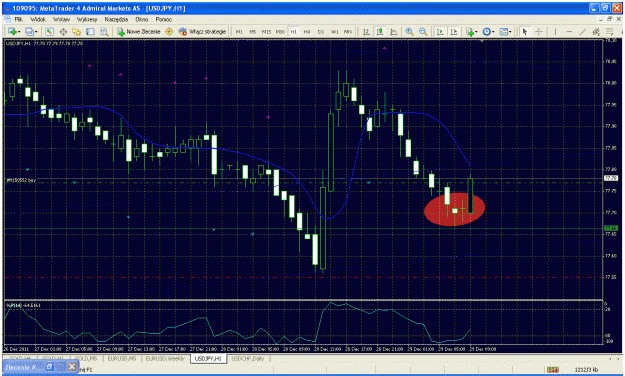Toggle the auto scroll chart icon
This screenshot has width=625, height=376.
(440, 31)
